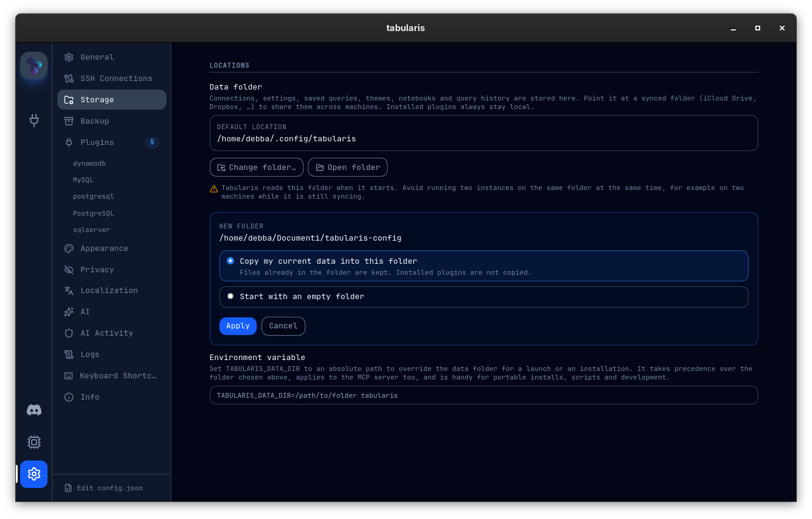Select the lowercase postgresql plugin entry
Viewport: 812px width, 519px height.
(93, 197)
